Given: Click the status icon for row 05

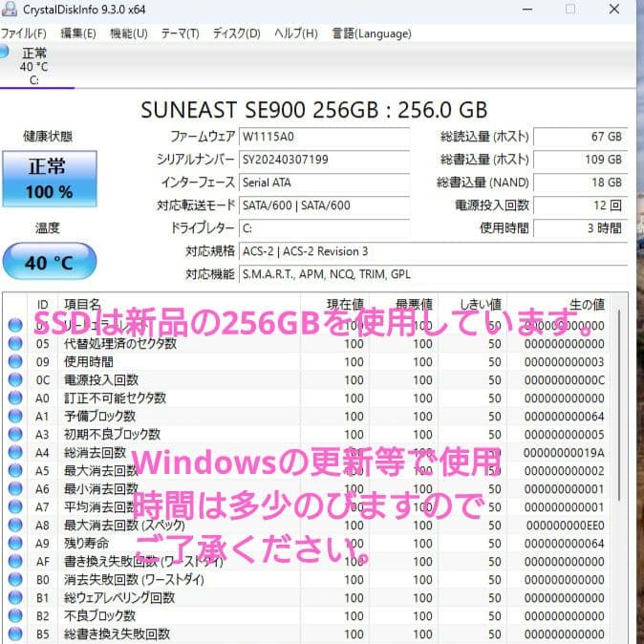Looking at the screenshot, I should (15, 343).
